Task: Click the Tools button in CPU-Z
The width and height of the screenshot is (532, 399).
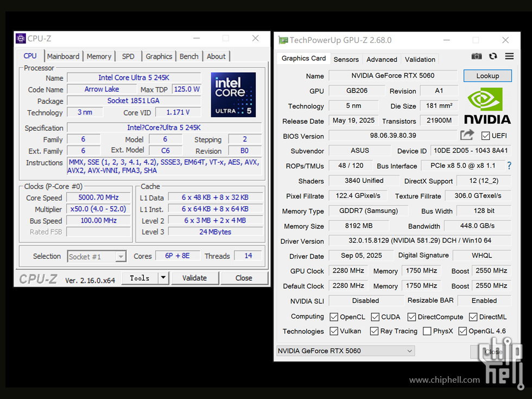Action: click(x=140, y=278)
